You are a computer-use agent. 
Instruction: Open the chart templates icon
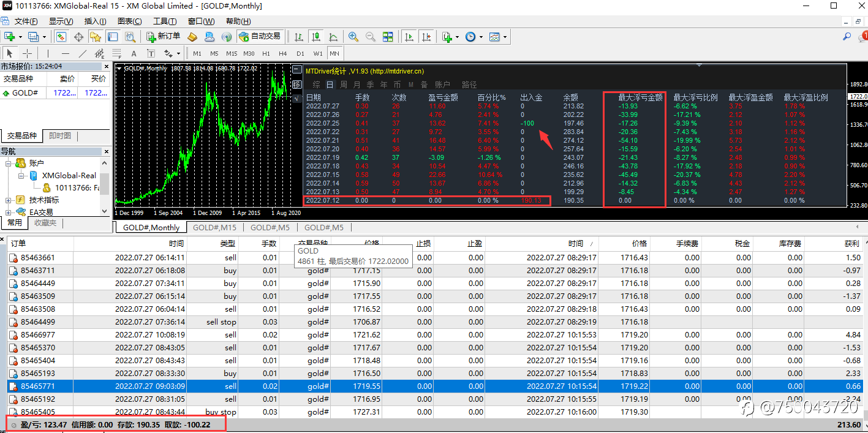[494, 37]
